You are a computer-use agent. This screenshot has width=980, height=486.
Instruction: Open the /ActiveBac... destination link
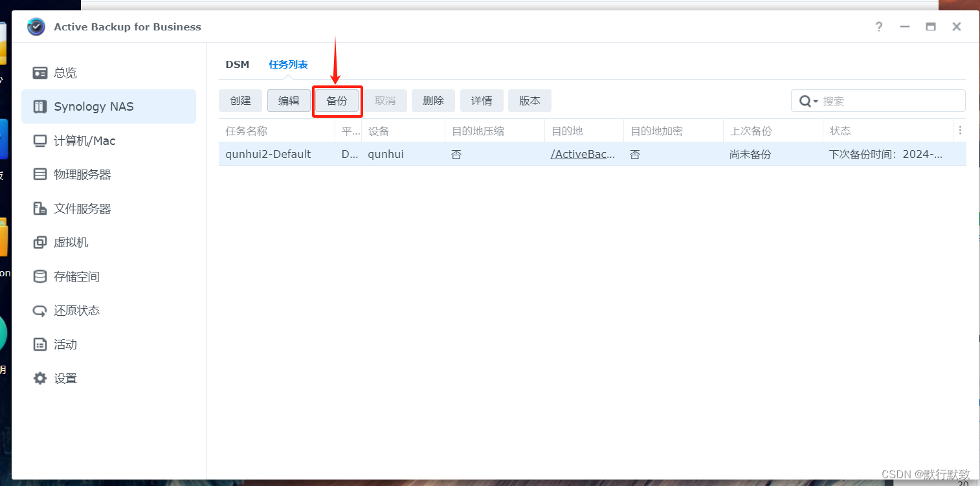583,154
